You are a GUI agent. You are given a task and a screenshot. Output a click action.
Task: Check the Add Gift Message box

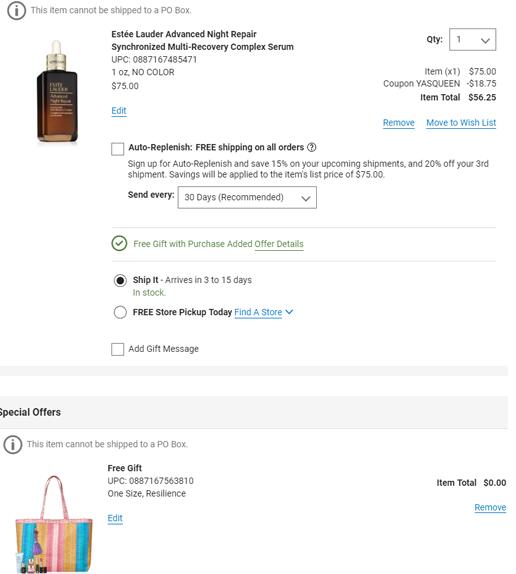pos(117,349)
